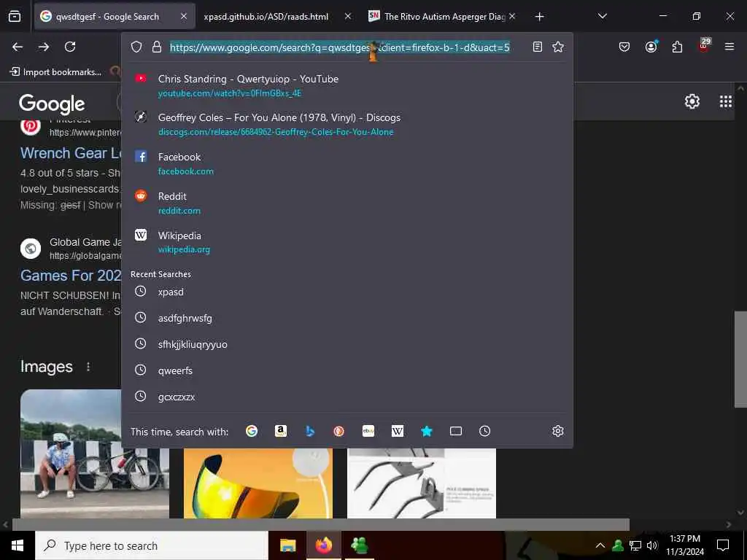
Task: Open Firefox account profile icon
Action: coord(651,47)
